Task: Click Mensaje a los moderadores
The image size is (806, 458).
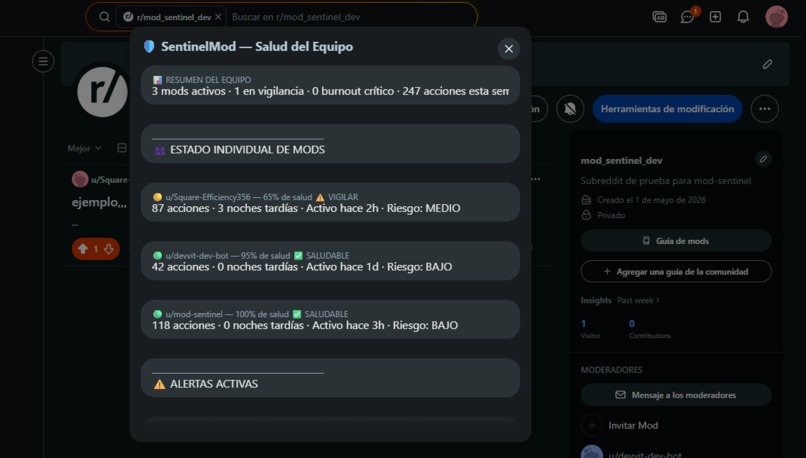Action: point(676,395)
